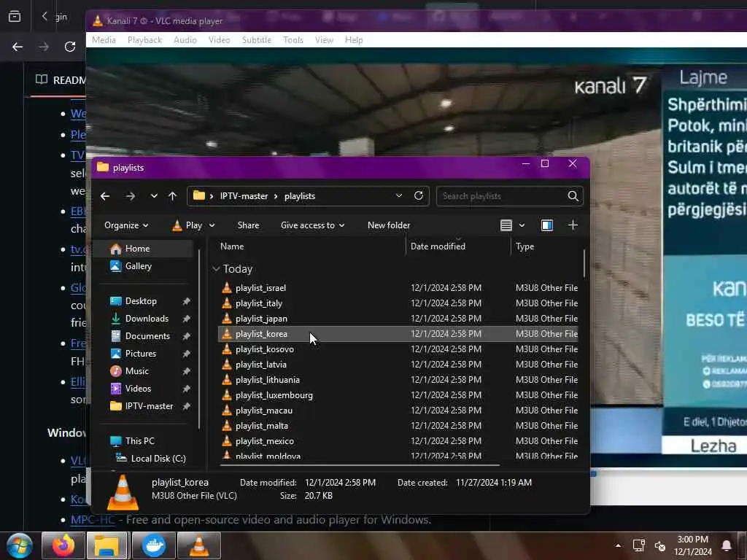This screenshot has width=747, height=560.
Task: Go up one folder level
Action: 172,196
